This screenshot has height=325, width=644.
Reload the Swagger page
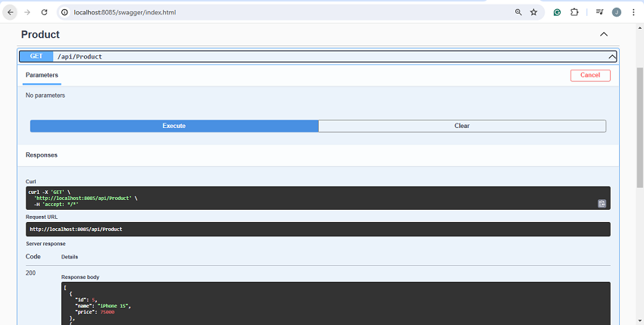(x=45, y=12)
